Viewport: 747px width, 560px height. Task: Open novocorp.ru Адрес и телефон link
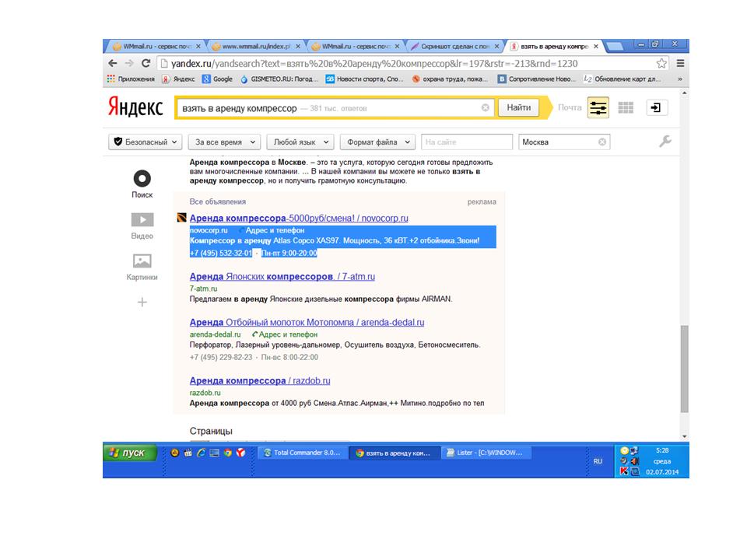275,230
